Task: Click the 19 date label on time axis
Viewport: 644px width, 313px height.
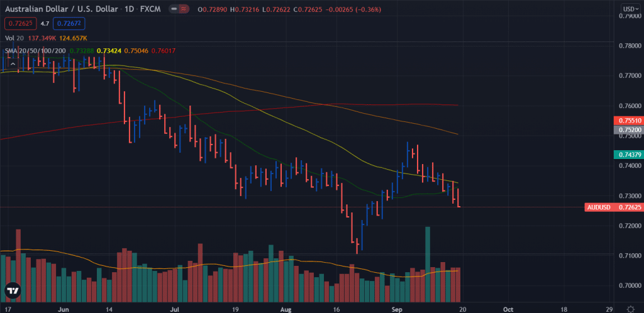Action: click(x=235, y=309)
